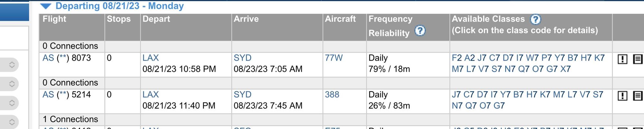Open details list icon for AS 8073

coord(638,59)
